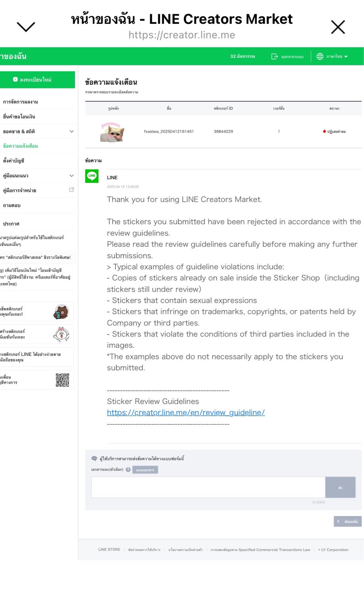This screenshot has width=364, height=594.
Task: Open ยื่นคำขอโอนเงิน menu item
Action: pos(19,116)
